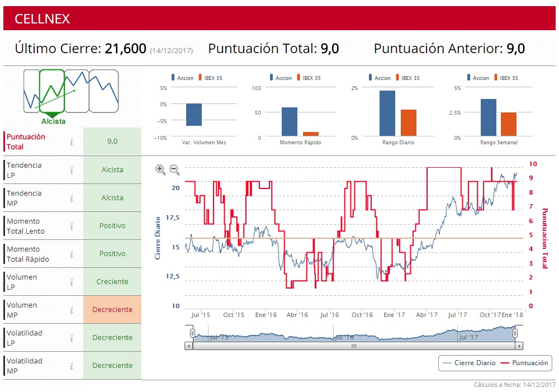
Task: Toggle Puntuación series in chart legend
Action: click(524, 363)
